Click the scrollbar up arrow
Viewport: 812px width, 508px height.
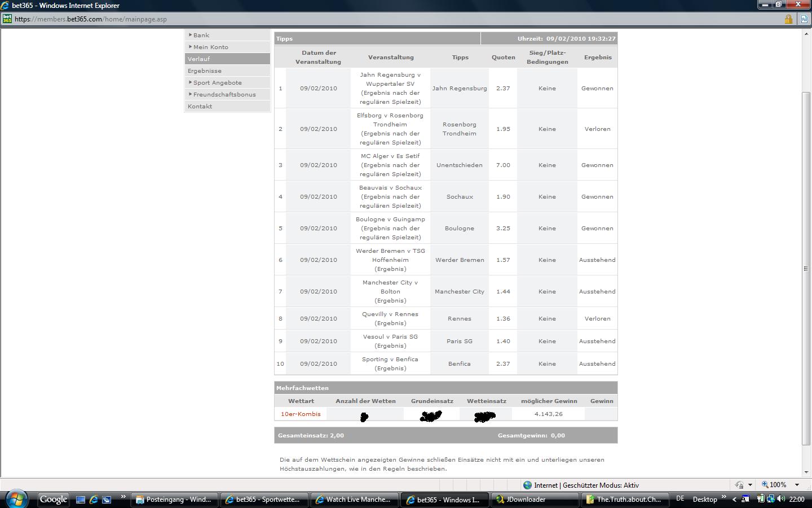pos(806,33)
